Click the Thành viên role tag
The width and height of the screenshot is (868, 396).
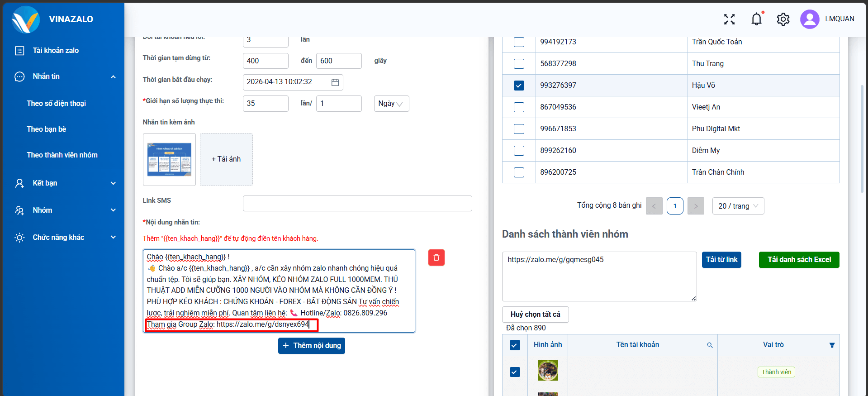click(x=776, y=372)
